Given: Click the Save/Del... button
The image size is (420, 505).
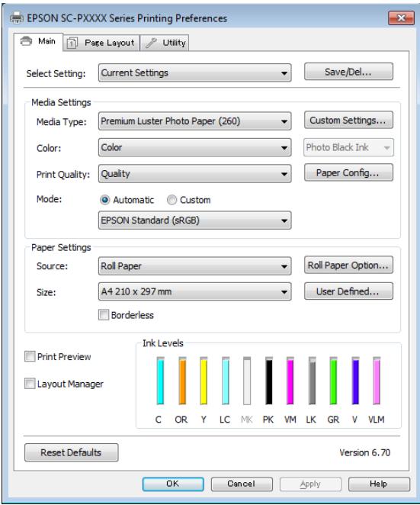Looking at the screenshot, I should (x=348, y=72).
